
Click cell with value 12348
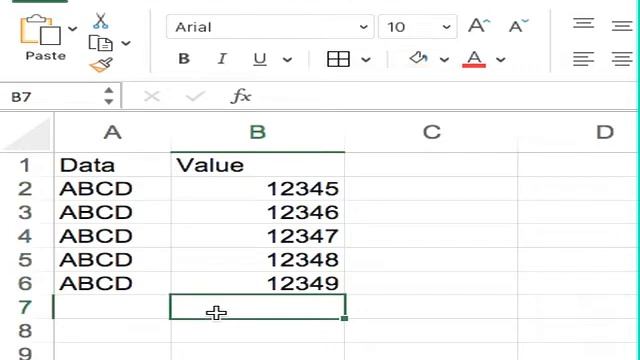[258, 260]
